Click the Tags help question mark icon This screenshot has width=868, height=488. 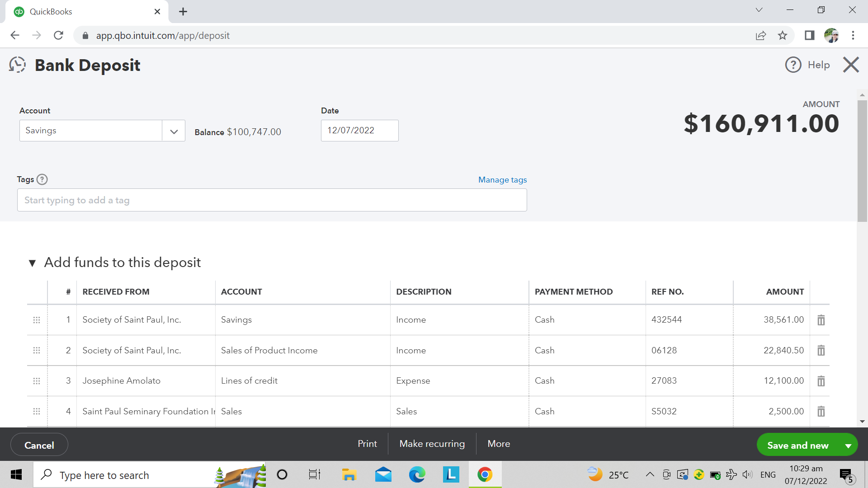[x=42, y=179]
